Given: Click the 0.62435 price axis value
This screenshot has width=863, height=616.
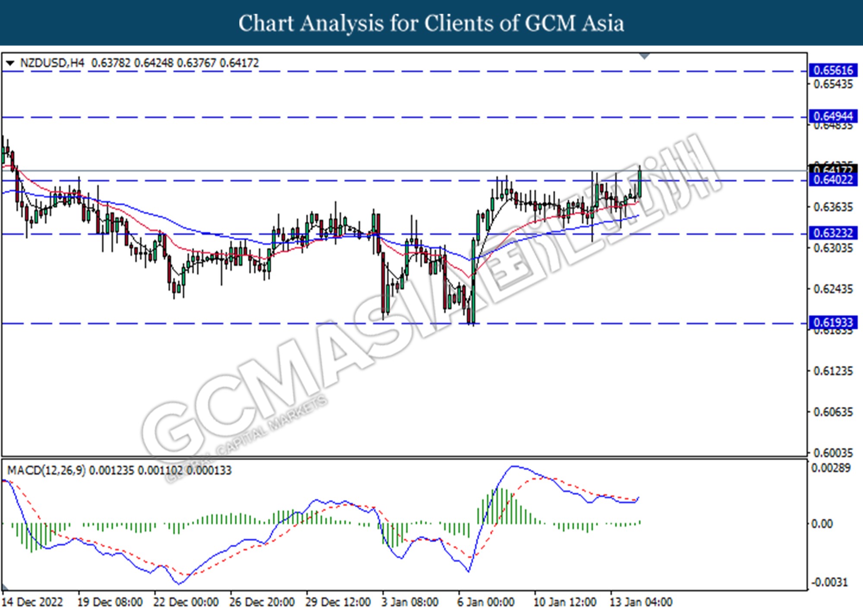Looking at the screenshot, I should tap(833, 289).
